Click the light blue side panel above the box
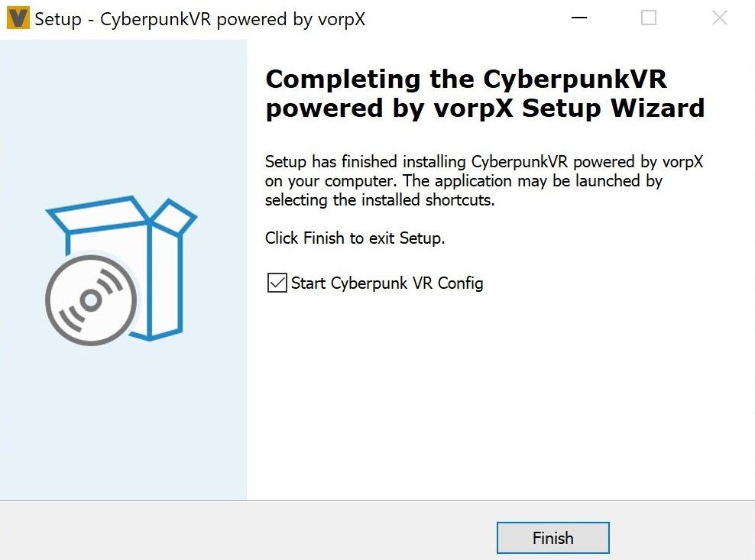The image size is (755, 560). tap(122, 115)
